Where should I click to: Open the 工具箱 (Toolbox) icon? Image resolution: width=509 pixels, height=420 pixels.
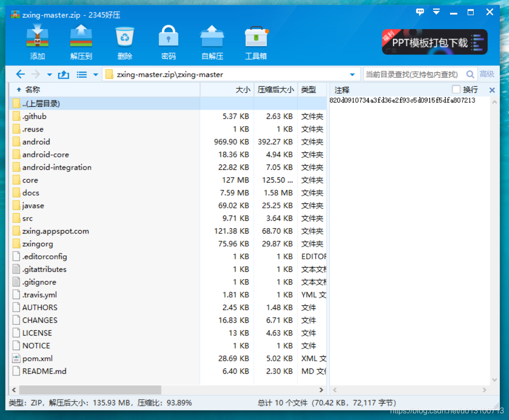(256, 36)
